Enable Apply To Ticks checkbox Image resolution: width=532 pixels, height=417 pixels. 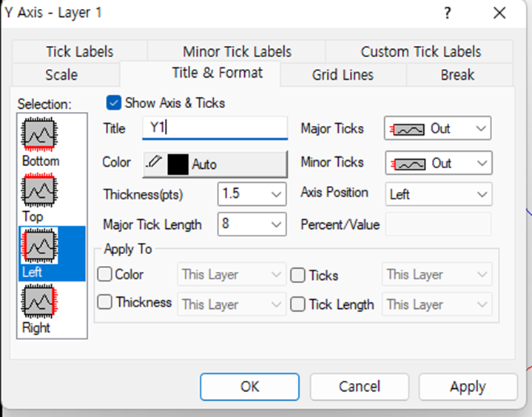click(297, 275)
